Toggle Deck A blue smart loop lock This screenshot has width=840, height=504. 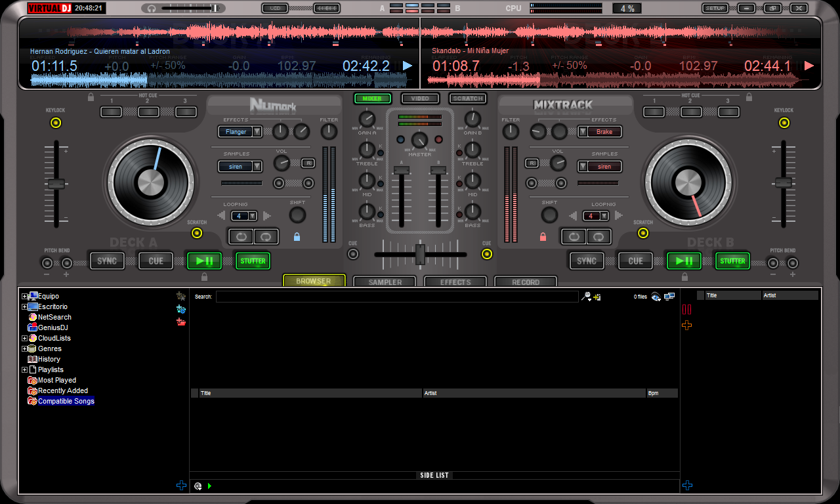(297, 237)
